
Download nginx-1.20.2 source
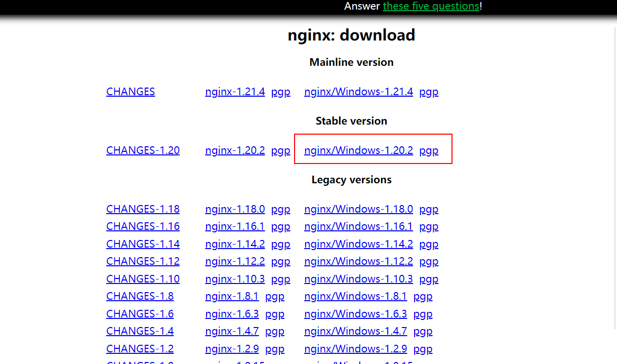click(x=235, y=150)
